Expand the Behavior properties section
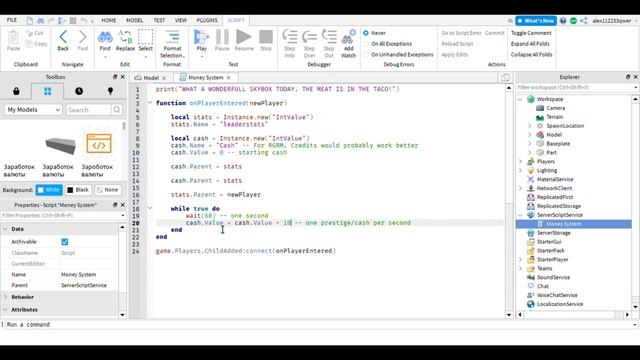640x360 pixels. click(5, 297)
